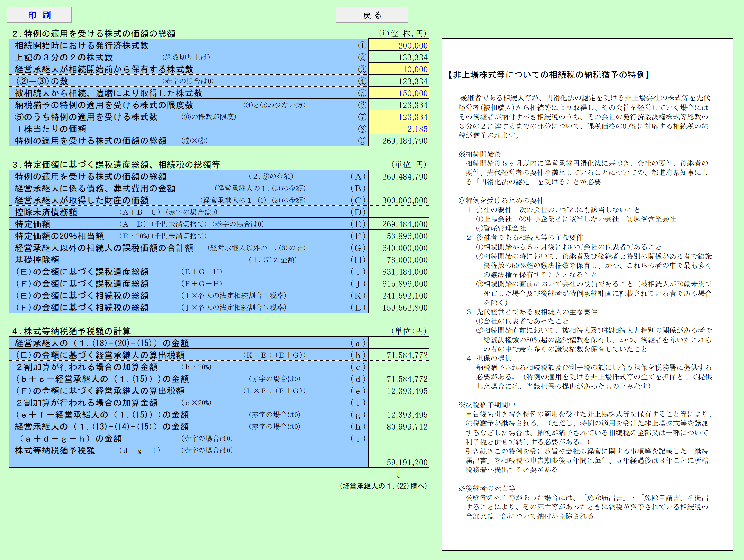Click label 上記の3分の2の株式数
744x560 pixels.
click(x=64, y=57)
